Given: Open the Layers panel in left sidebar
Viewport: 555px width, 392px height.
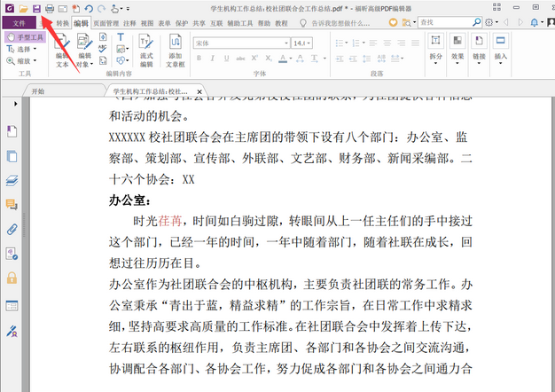Looking at the screenshot, I should pyautogui.click(x=12, y=181).
